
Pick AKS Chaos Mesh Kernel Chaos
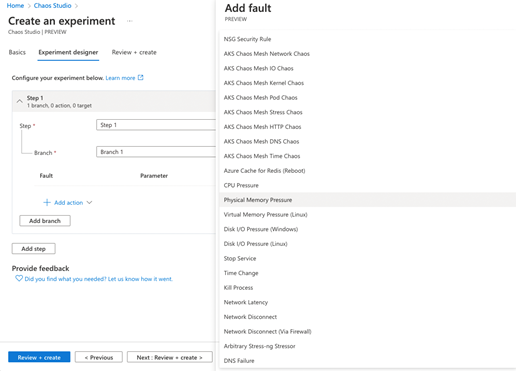coord(368,83)
